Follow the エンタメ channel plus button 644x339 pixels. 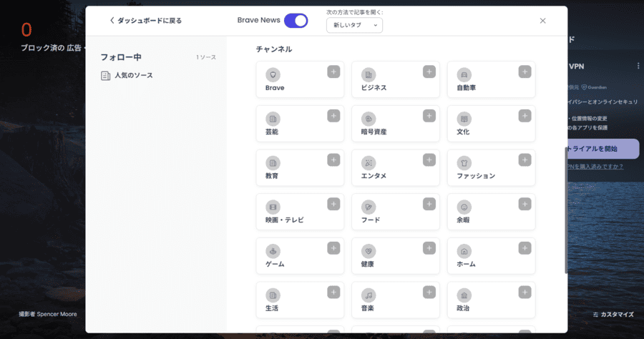(429, 159)
